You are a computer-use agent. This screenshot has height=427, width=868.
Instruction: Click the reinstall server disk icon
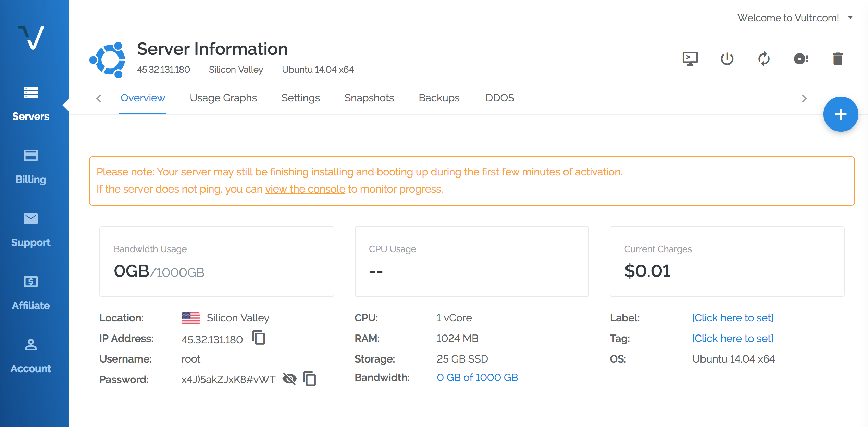801,59
